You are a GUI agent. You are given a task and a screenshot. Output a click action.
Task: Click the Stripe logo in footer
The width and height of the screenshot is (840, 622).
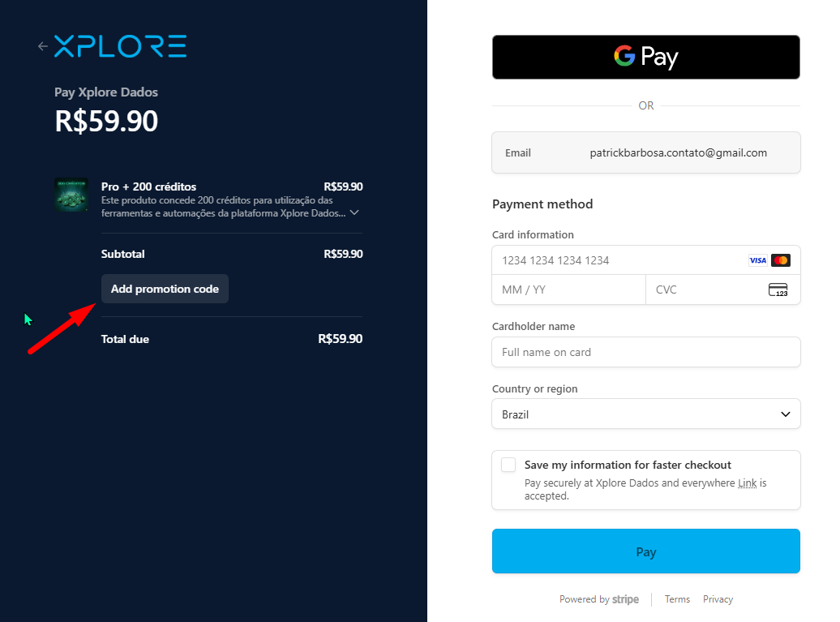(625, 599)
